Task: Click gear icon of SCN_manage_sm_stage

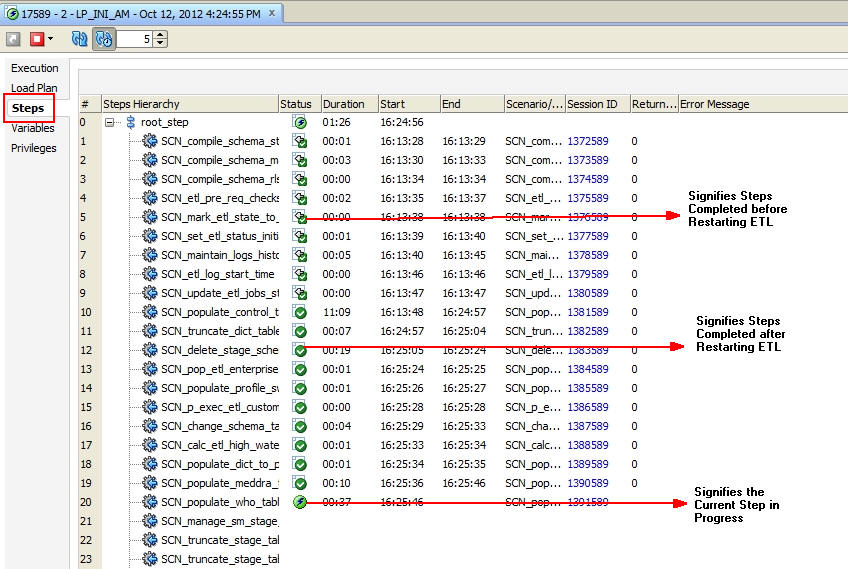Action: point(149,521)
